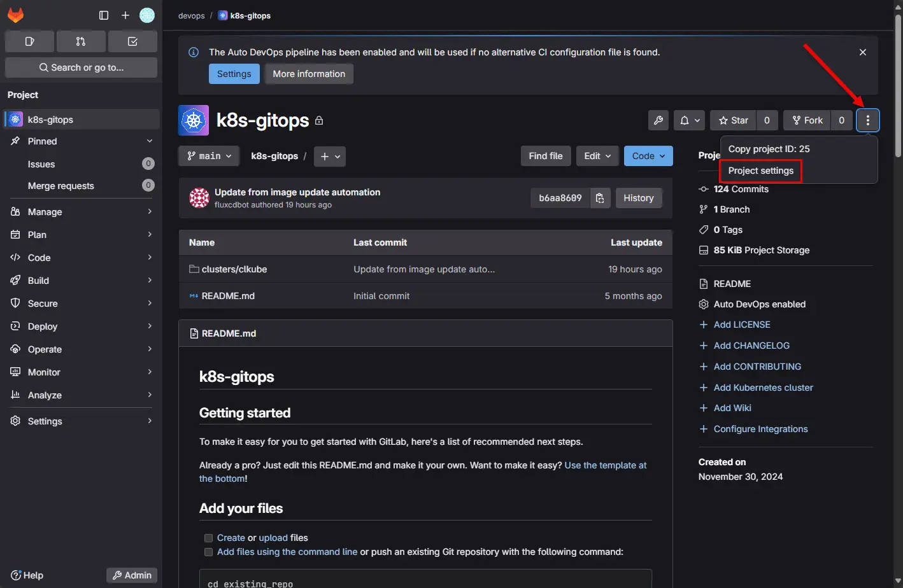903x588 pixels.
Task: Expand the Secure sidebar menu
Action: 81,304
